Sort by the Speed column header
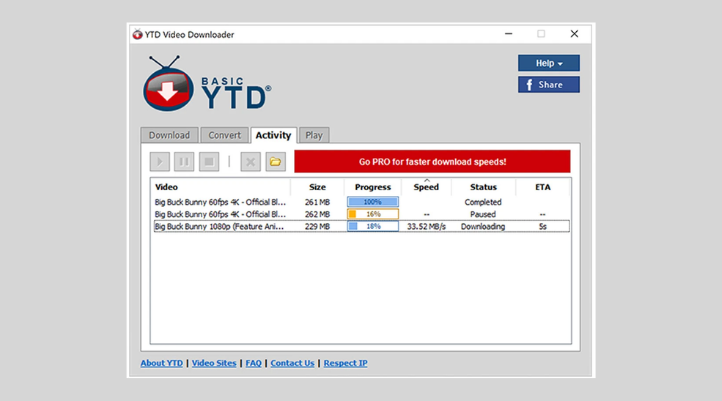 [426, 187]
